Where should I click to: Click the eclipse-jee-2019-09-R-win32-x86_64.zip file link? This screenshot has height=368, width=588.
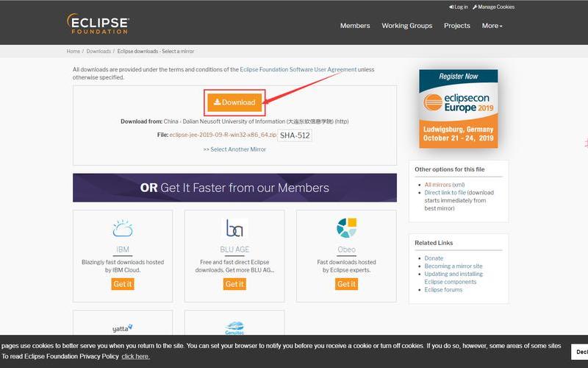(223, 135)
